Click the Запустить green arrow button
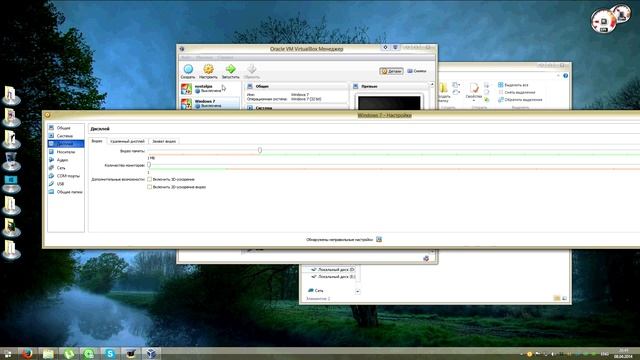 pos(231,71)
